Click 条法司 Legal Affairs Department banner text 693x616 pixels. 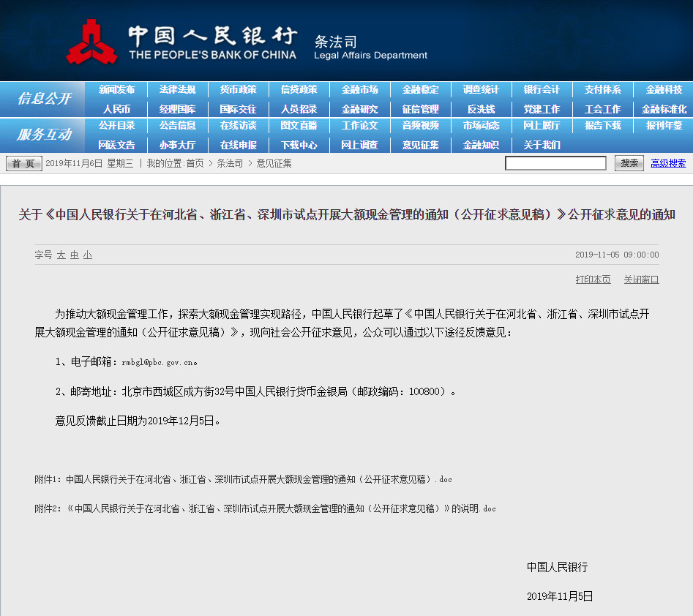click(370, 48)
